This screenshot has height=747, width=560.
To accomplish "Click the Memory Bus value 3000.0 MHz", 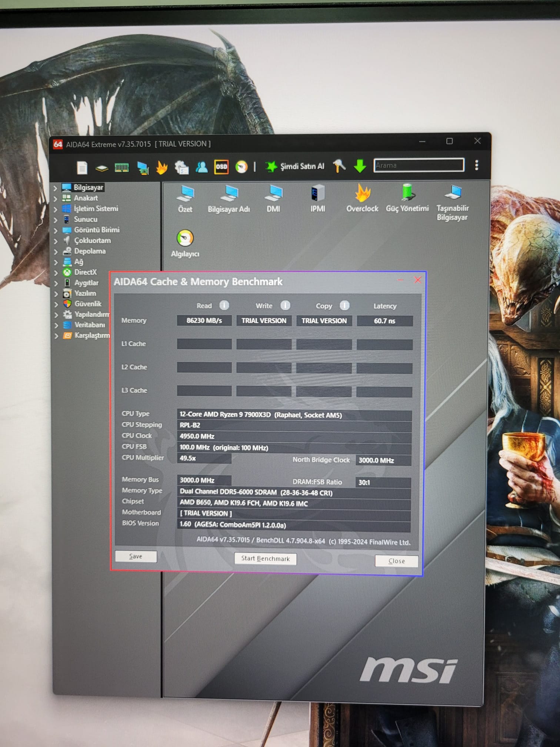I will pyautogui.click(x=204, y=481).
